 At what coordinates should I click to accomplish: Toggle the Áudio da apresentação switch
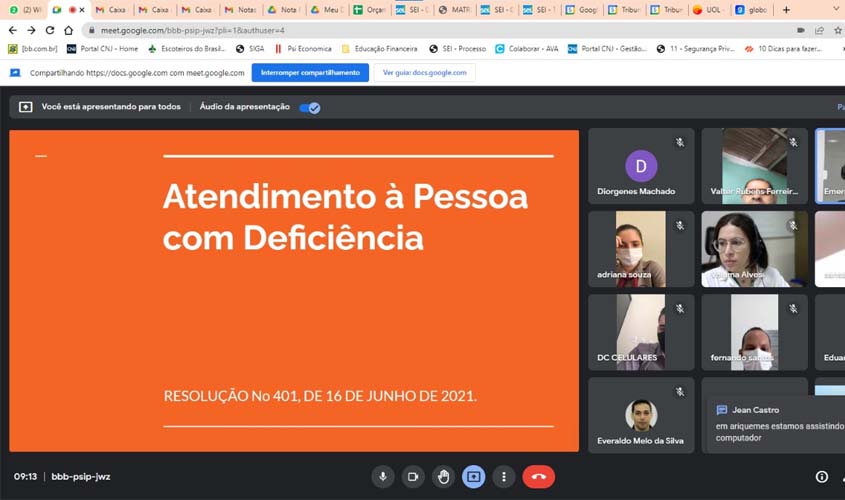[x=310, y=107]
